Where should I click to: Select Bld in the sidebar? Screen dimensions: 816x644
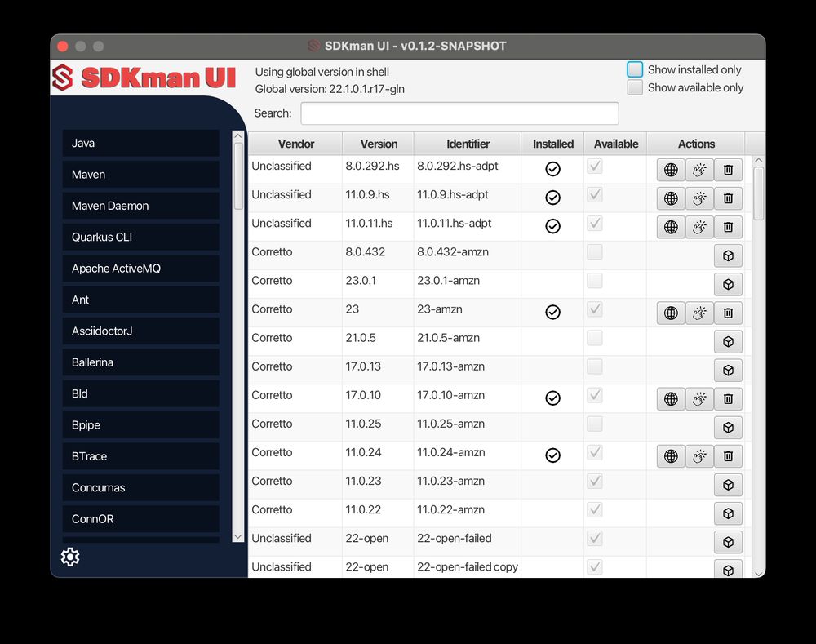click(x=140, y=393)
